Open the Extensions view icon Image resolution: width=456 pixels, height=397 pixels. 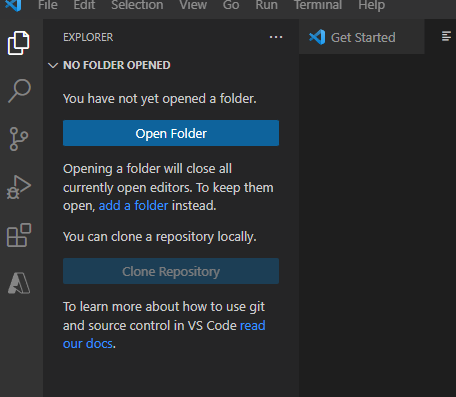tap(19, 235)
